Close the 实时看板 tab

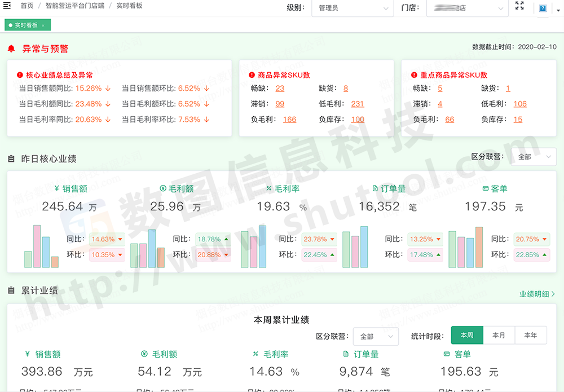point(43,25)
